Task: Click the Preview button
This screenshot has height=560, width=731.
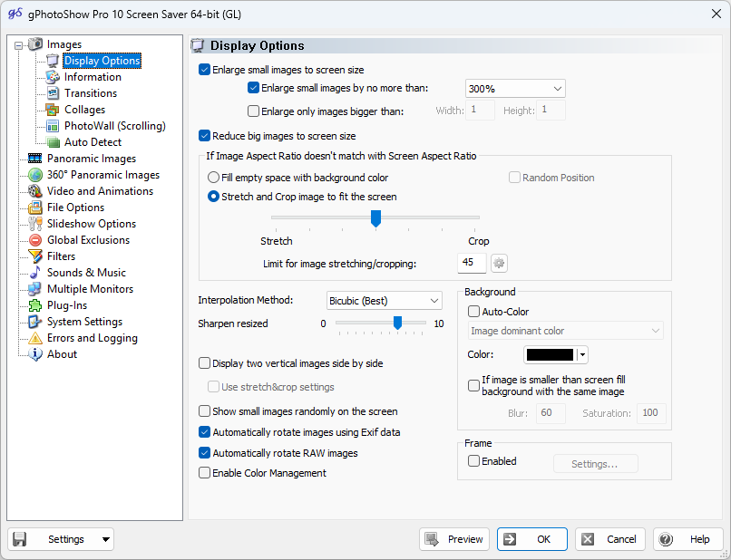Action: tap(453, 538)
